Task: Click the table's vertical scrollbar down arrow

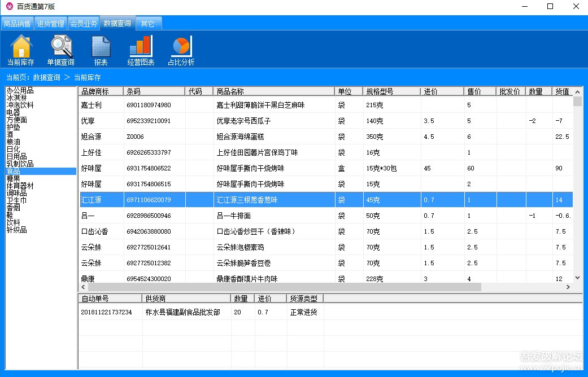Action: 577,278
